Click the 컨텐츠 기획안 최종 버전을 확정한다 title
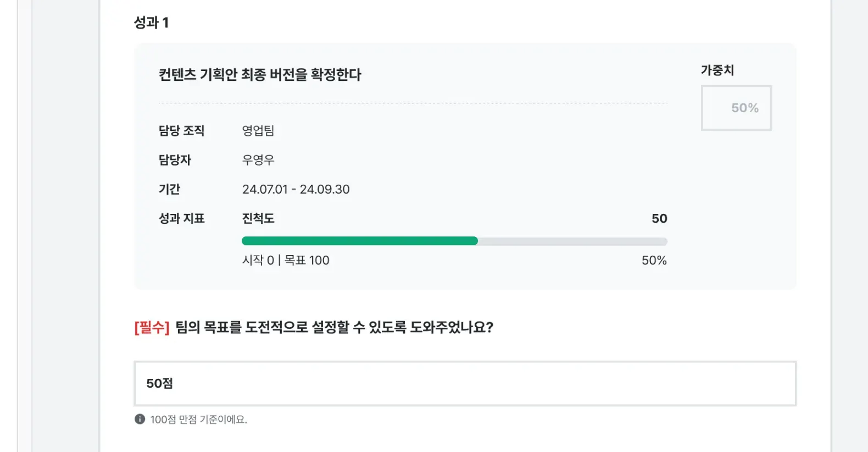Screen dimensions: 868x452 (260, 74)
